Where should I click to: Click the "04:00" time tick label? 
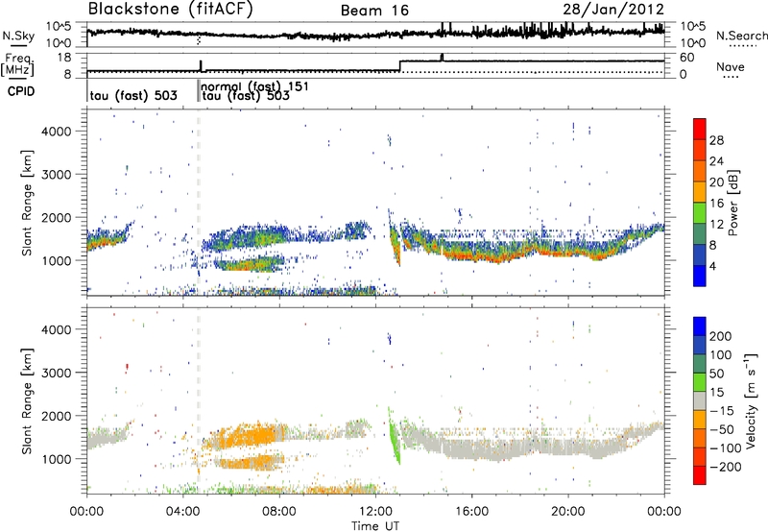tap(182, 512)
